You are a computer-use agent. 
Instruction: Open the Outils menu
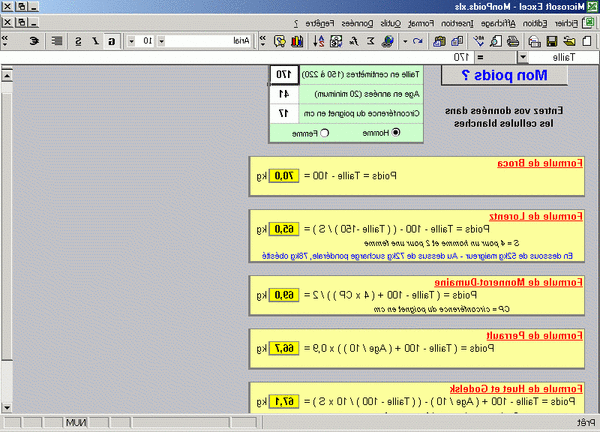[x=391, y=23]
